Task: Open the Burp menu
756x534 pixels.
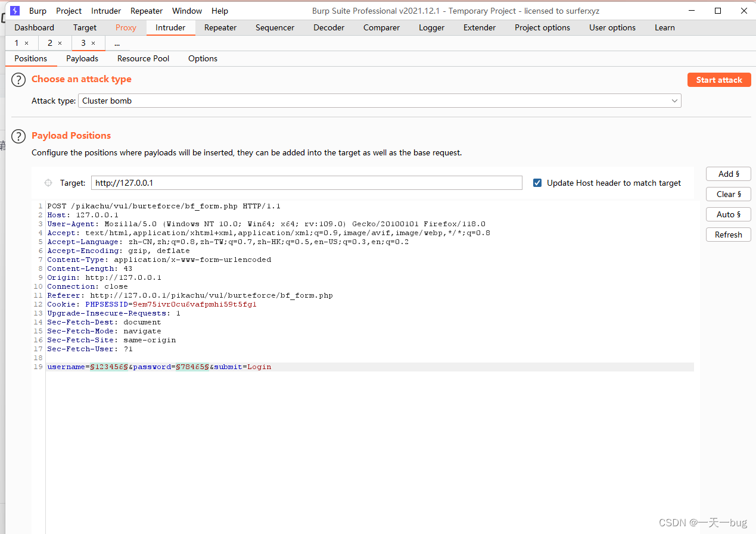Action: 38,11
